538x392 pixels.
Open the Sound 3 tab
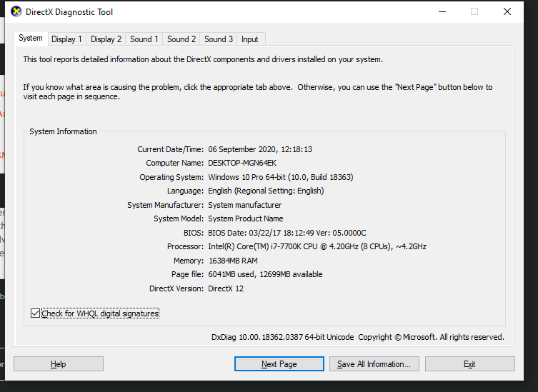(x=218, y=39)
